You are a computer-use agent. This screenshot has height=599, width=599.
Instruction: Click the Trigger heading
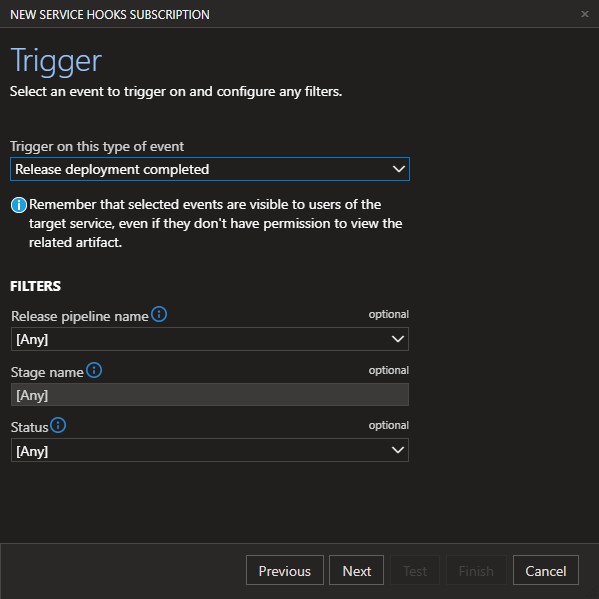pos(56,62)
